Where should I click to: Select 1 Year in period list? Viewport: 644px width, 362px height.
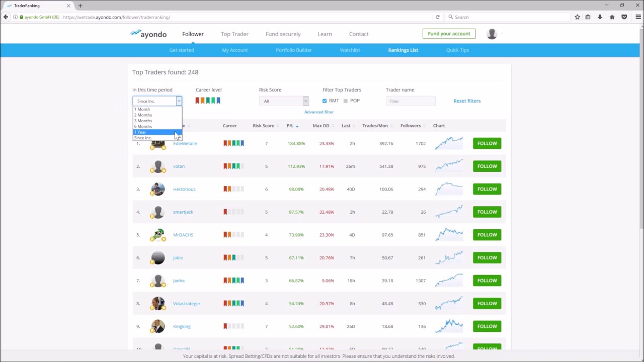(x=157, y=132)
